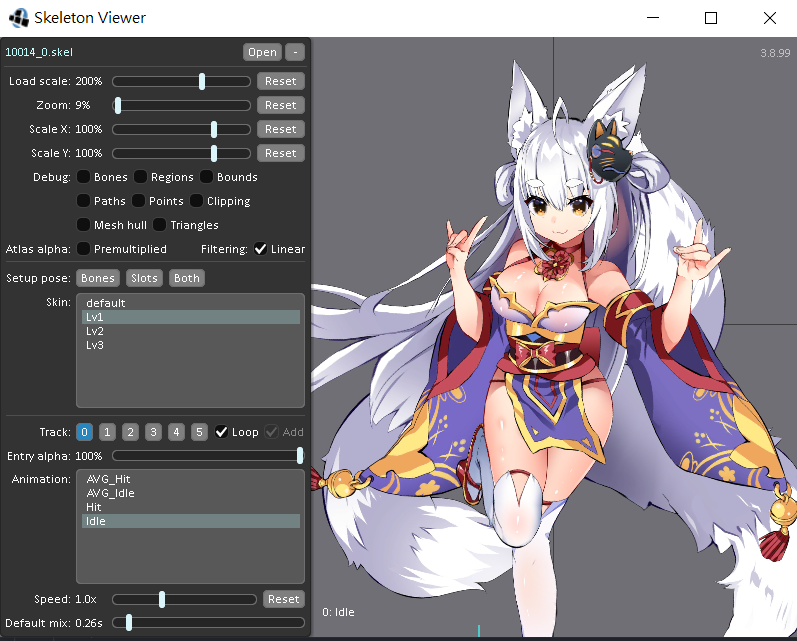This screenshot has width=797, height=641.
Task: Enable Bounds debug checkbox
Action: pos(206,177)
